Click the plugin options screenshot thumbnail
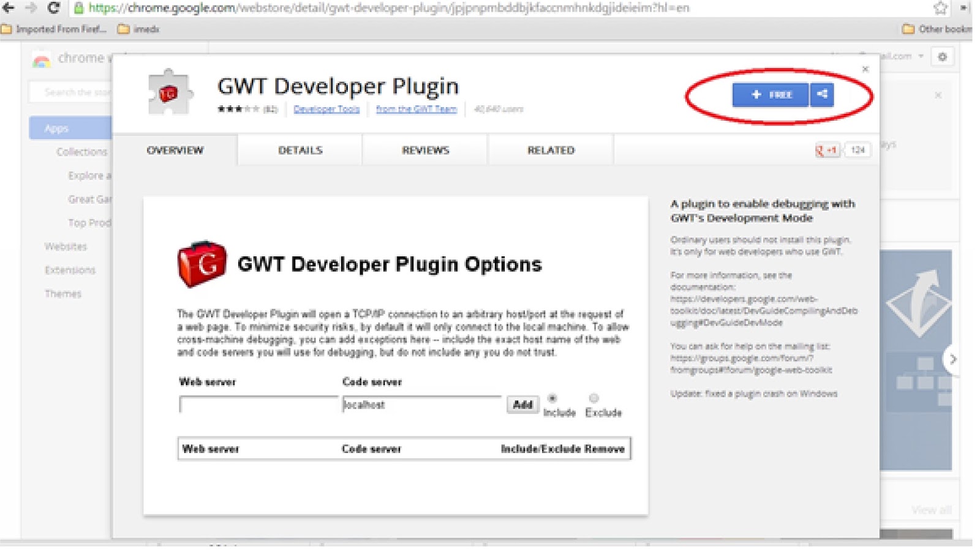The width and height of the screenshot is (980, 554). [x=396, y=356]
